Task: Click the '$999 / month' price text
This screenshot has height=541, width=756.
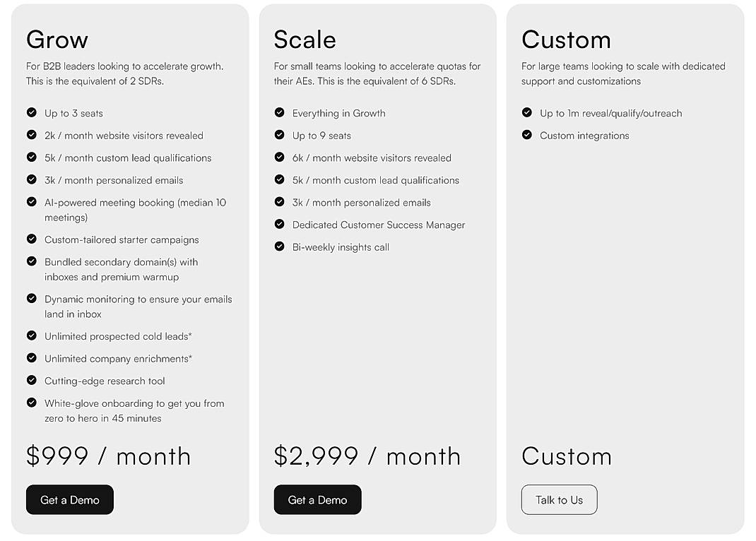Action: point(109,456)
